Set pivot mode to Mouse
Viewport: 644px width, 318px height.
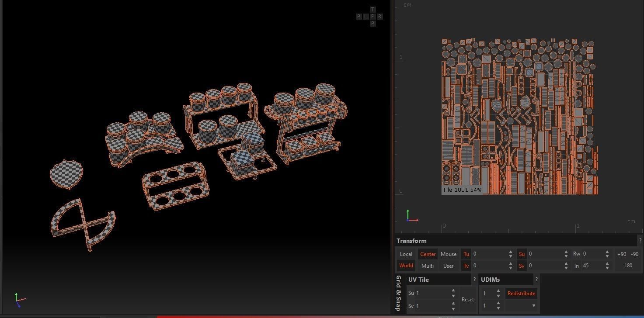449,254
